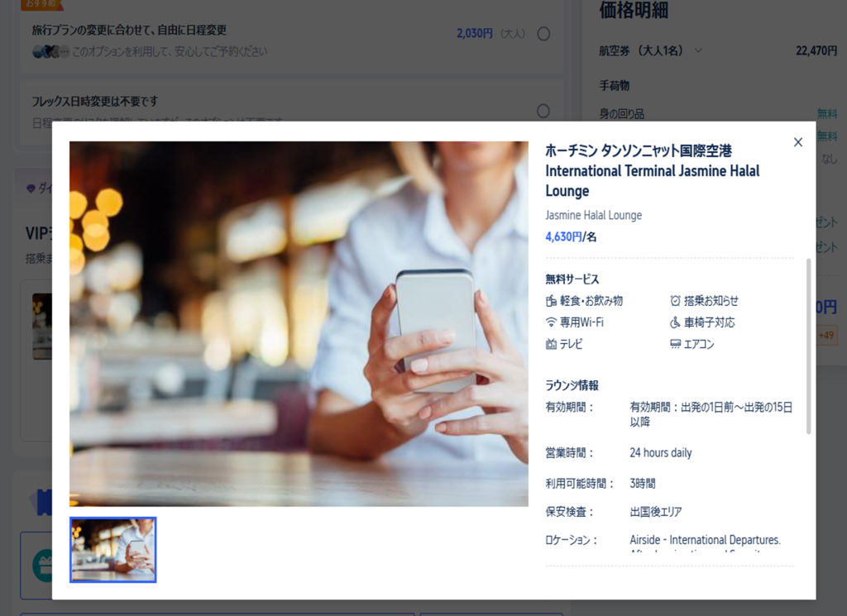
Task: Click the dedicated Wi-Fi icon
Action: pyautogui.click(x=552, y=322)
